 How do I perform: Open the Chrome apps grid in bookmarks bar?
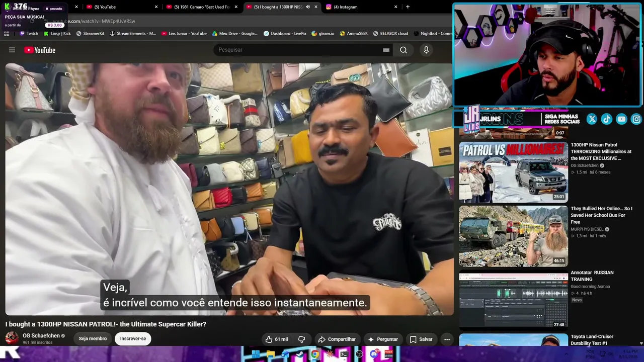(7, 34)
